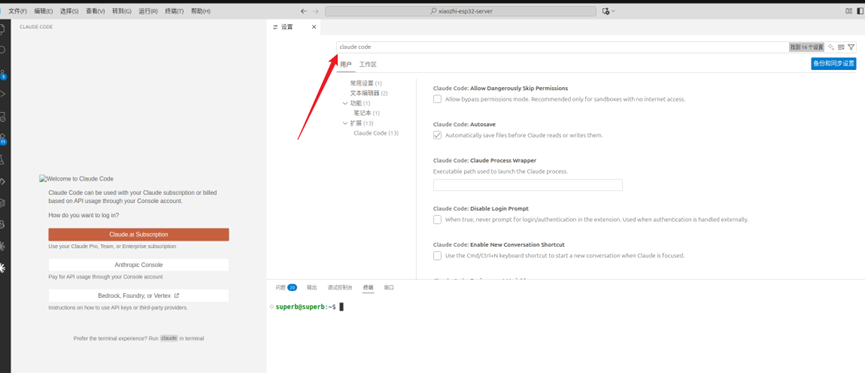Open Bedrock, Foundry, or Vertex instructions
Viewport: 865px width, 373px height.
[x=138, y=295]
